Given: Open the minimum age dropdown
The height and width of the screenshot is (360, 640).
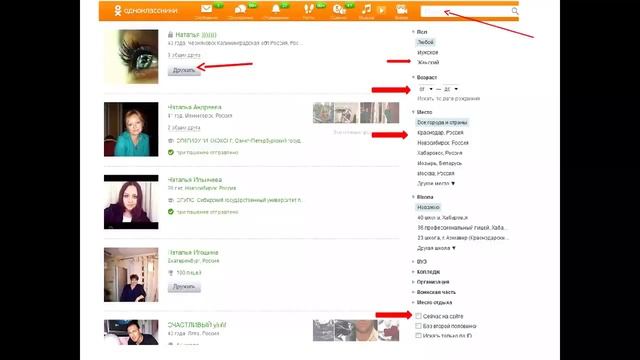Looking at the screenshot, I should tap(426, 89).
